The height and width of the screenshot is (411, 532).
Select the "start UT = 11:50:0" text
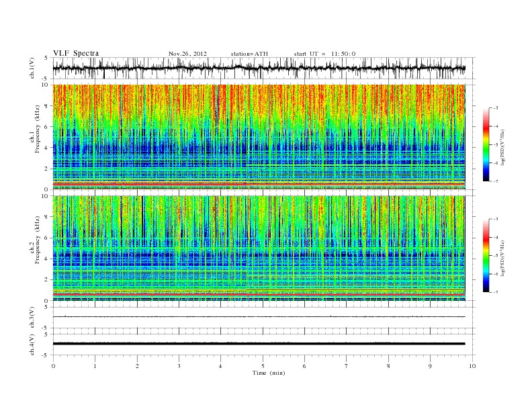324,54
